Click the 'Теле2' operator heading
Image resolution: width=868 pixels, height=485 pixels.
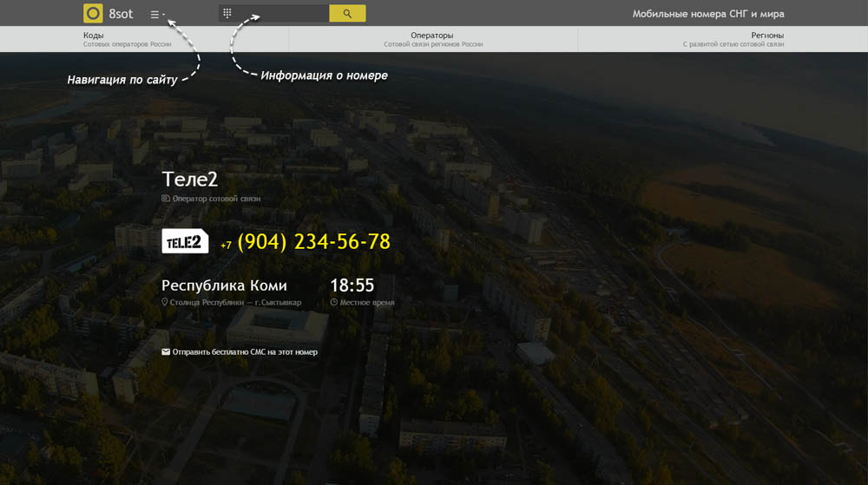[190, 180]
